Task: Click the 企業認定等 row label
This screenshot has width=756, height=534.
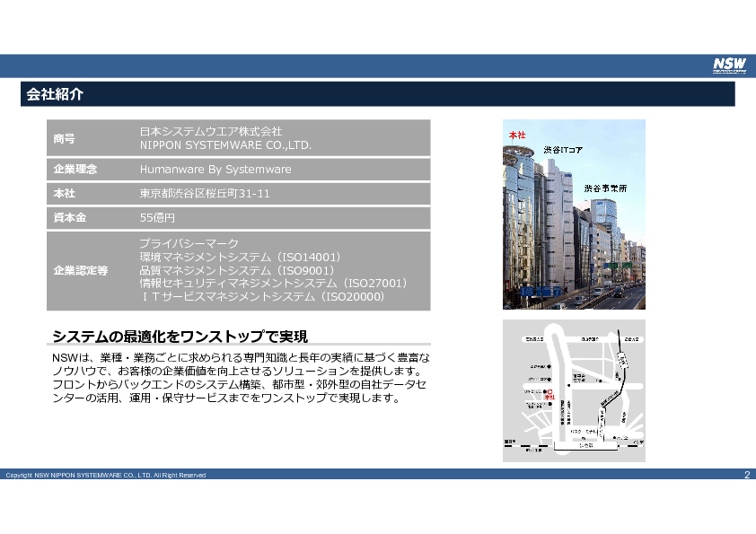Action: coord(81,270)
